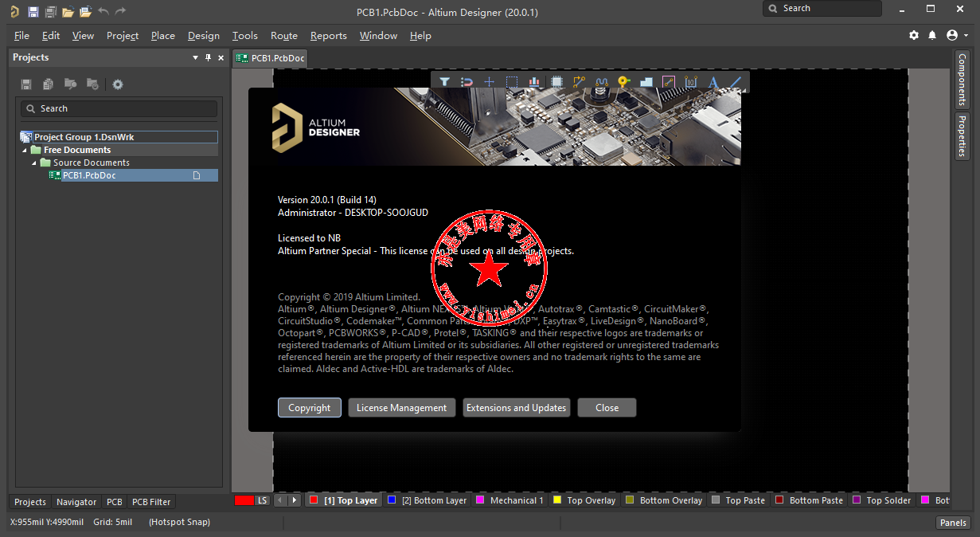Click the Align Objects tool icon

coord(534,81)
